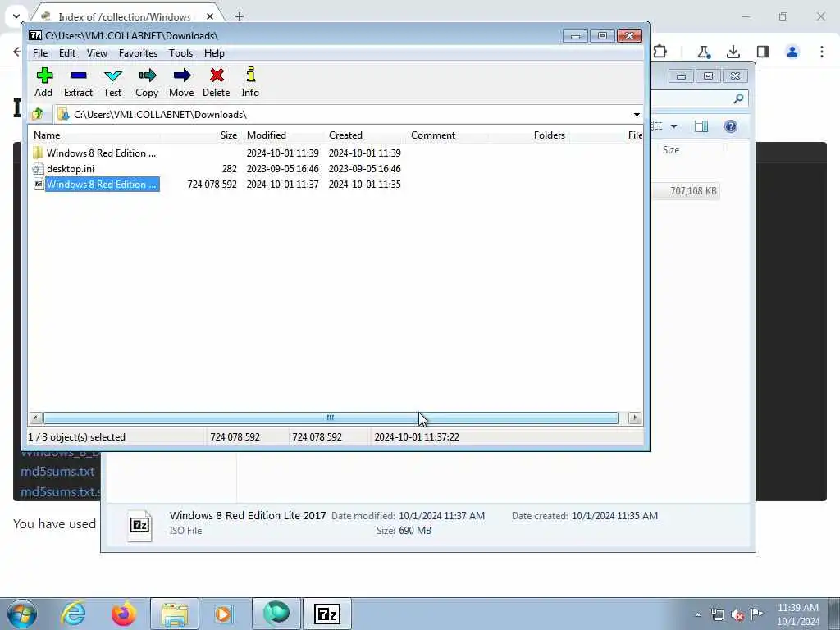The image size is (840, 630).
Task: Launch Internet Explorer from the taskbar
Action: (73, 614)
